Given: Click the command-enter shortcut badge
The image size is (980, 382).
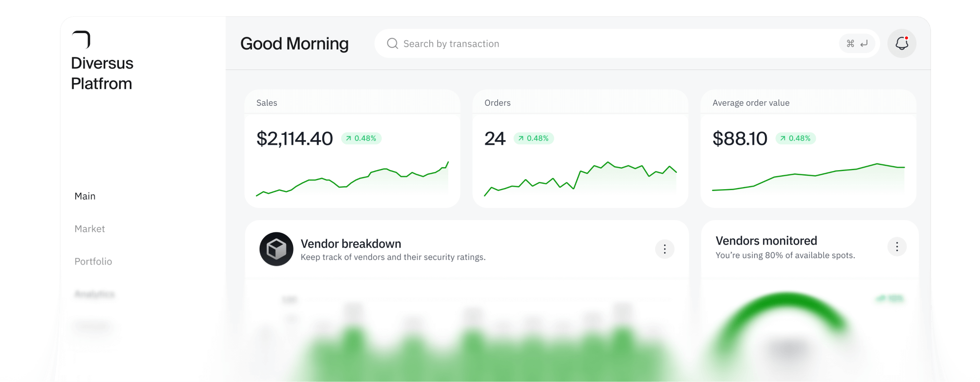Looking at the screenshot, I should click(x=857, y=44).
